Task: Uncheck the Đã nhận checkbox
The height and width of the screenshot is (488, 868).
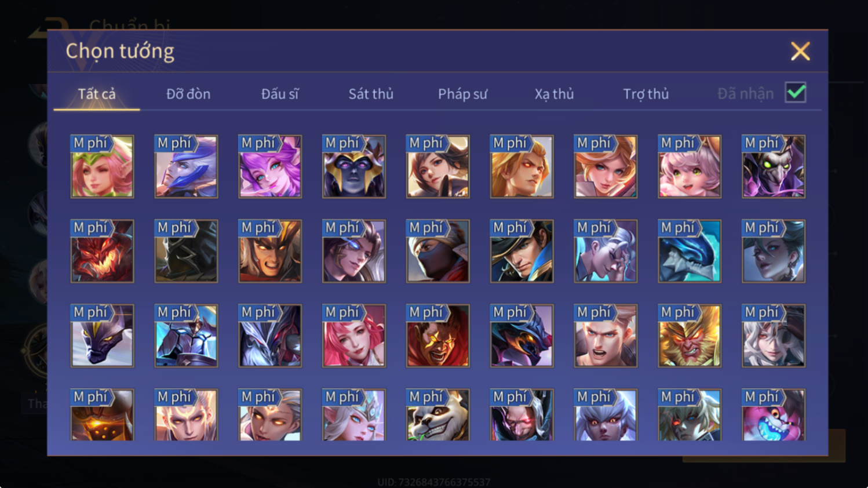Action: [796, 92]
